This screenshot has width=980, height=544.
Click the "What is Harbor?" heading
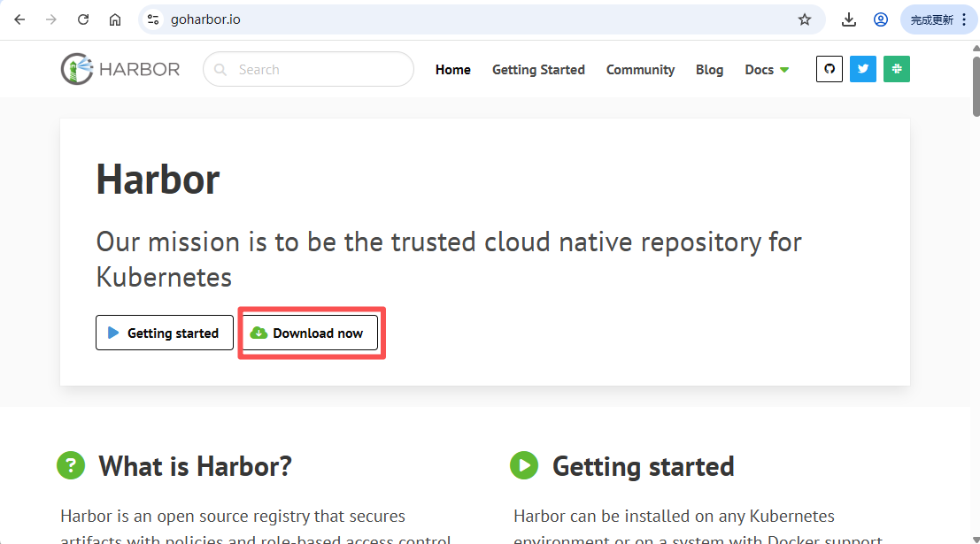[195, 466]
